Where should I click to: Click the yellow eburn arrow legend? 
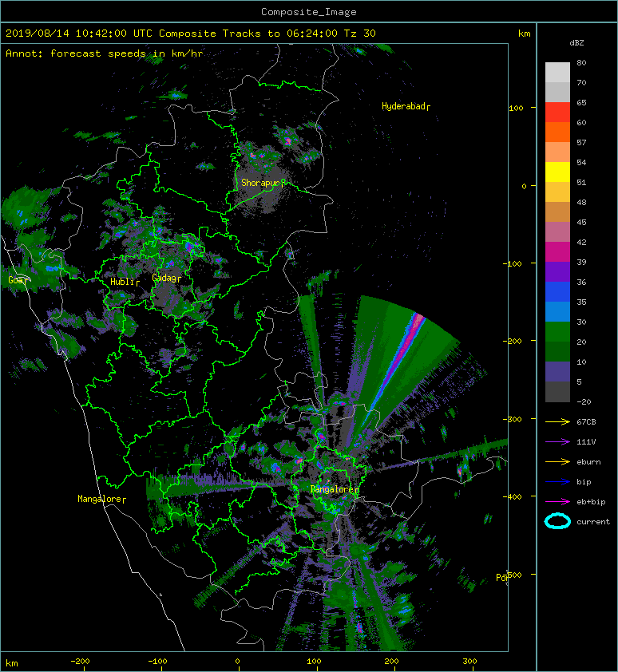[557, 462]
